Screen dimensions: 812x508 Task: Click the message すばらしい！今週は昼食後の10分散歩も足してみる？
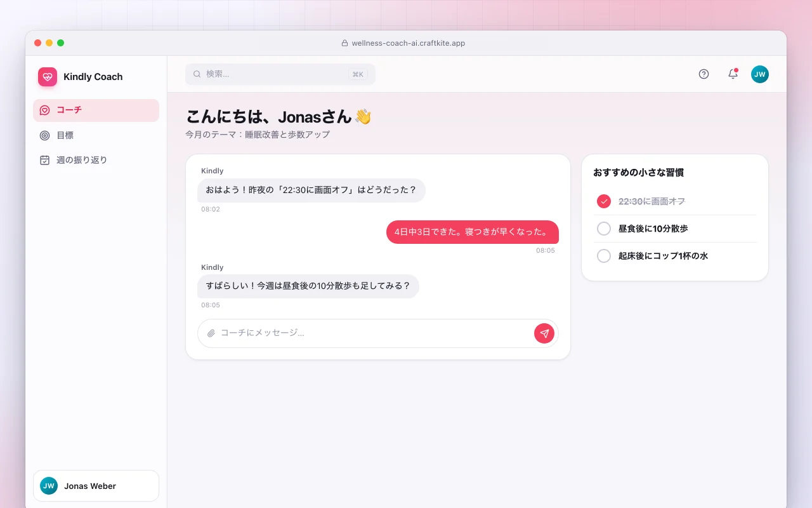308,286
